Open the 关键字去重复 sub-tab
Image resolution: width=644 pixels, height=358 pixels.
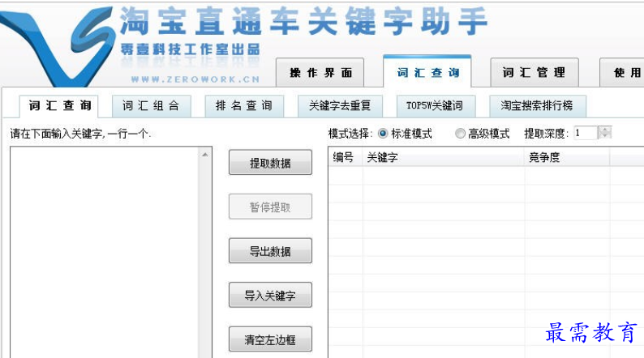point(340,106)
